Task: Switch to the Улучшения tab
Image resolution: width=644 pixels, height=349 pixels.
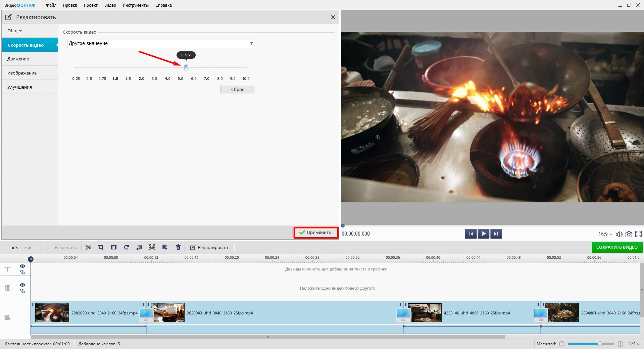Action: 19,87
